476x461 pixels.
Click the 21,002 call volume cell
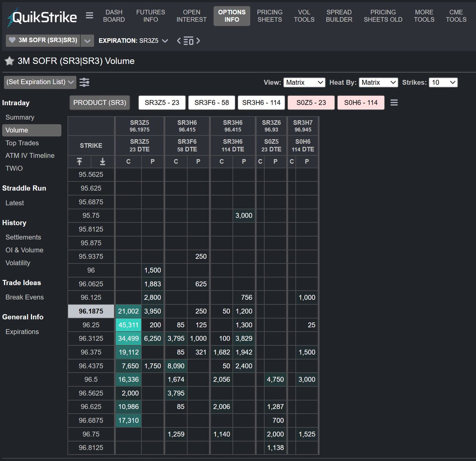(x=129, y=311)
